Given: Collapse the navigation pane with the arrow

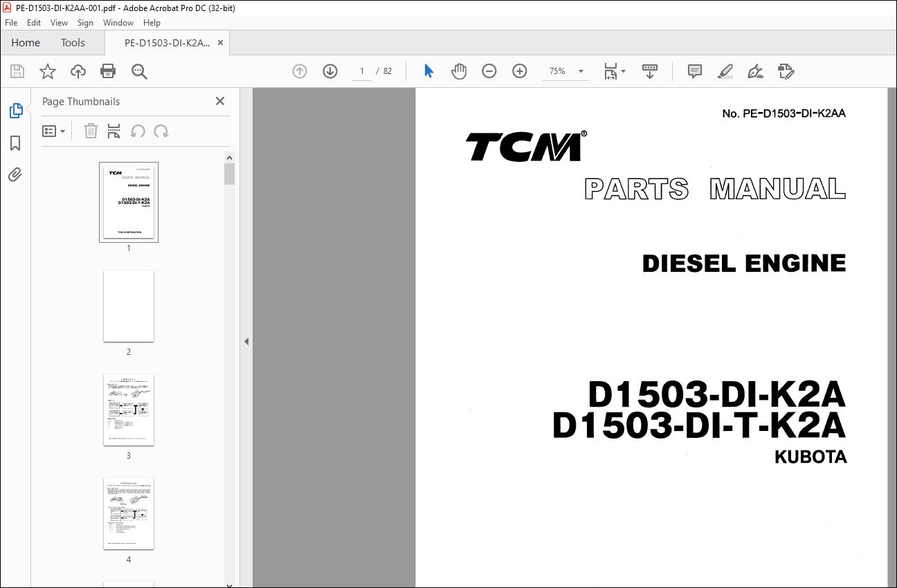Looking at the screenshot, I should tap(246, 341).
